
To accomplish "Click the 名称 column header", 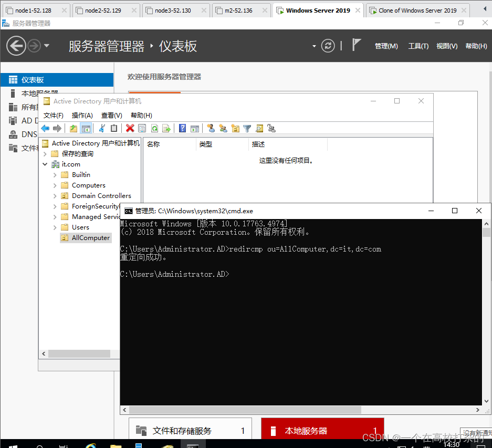I will (x=170, y=144).
